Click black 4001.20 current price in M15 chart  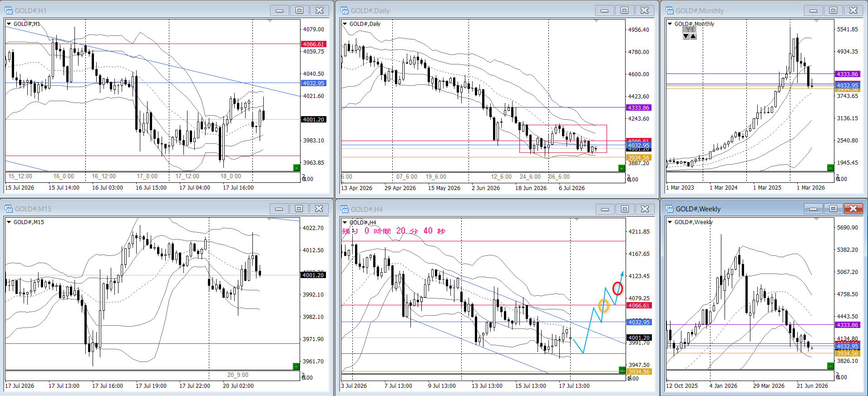click(313, 275)
